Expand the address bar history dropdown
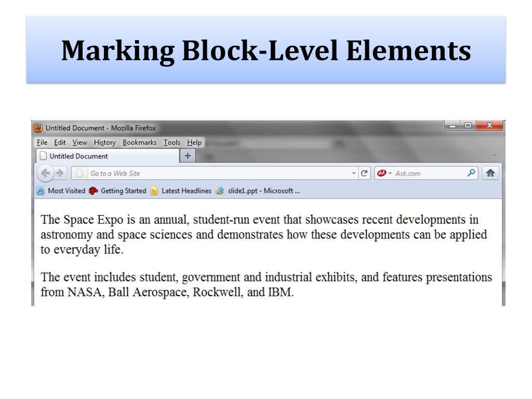532x399 pixels. pyautogui.click(x=353, y=174)
